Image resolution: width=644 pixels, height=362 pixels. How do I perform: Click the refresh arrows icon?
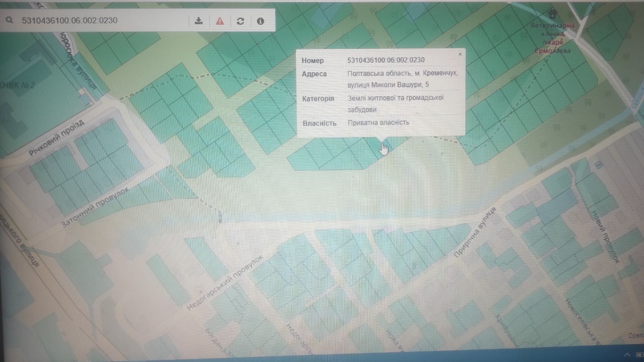(240, 21)
